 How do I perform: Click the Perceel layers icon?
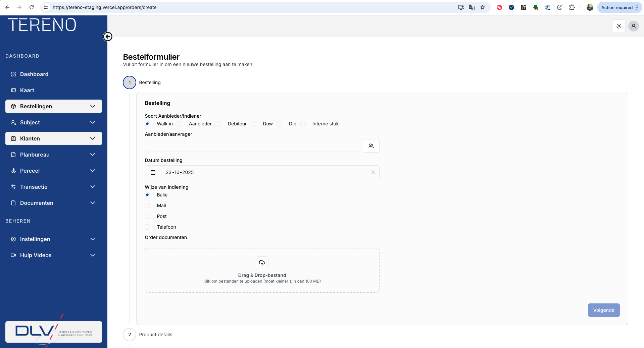(x=13, y=171)
